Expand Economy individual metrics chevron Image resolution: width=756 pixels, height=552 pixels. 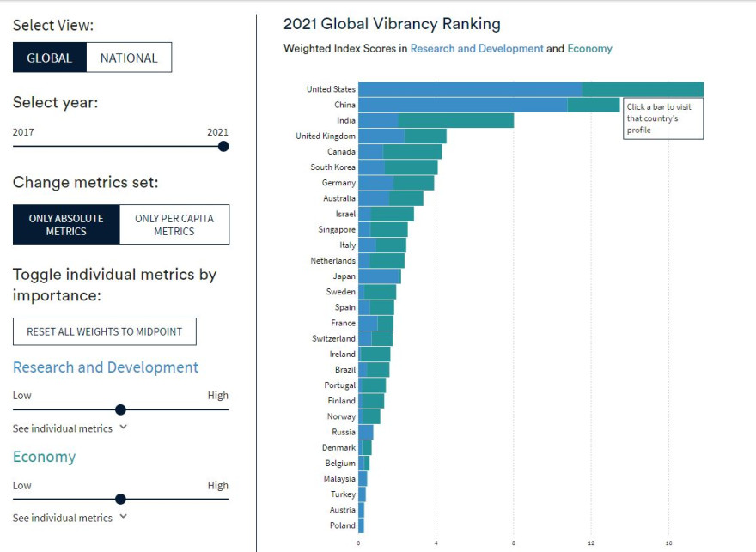click(x=123, y=516)
